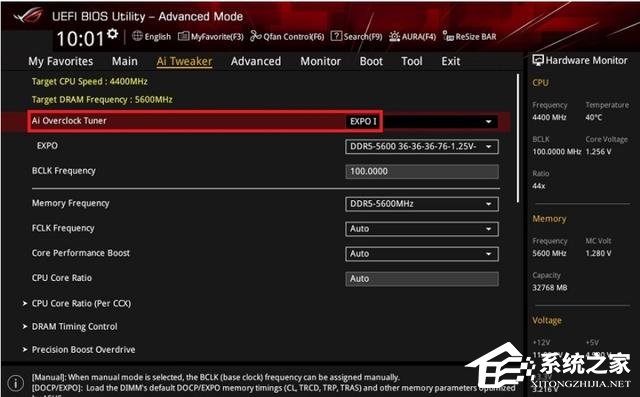Image resolution: width=640 pixels, height=397 pixels.
Task: Toggle ReSize BAR icon
Action: 448,36
